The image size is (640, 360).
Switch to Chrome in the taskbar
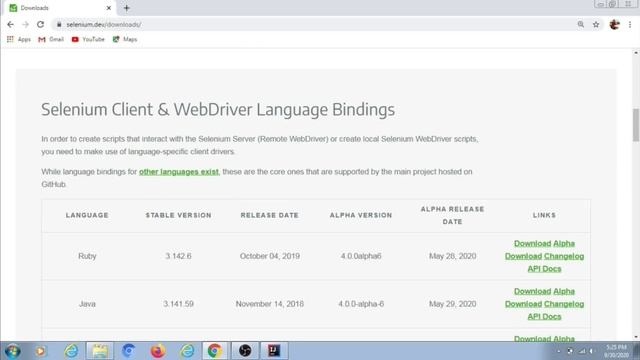coord(215,351)
